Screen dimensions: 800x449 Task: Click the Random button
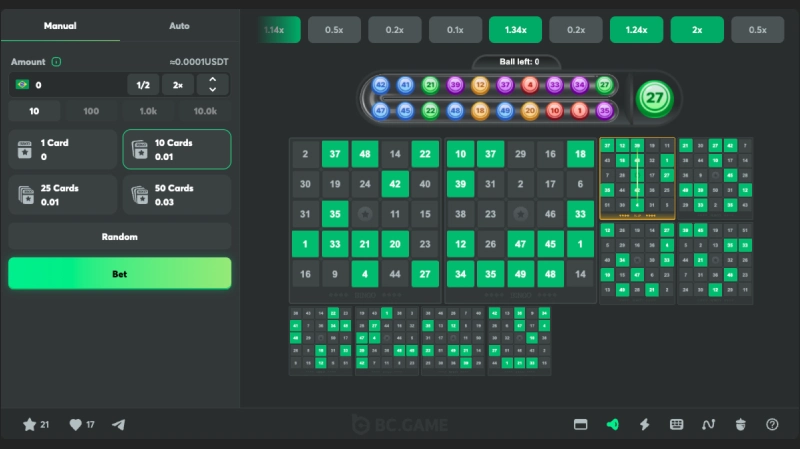pos(119,236)
